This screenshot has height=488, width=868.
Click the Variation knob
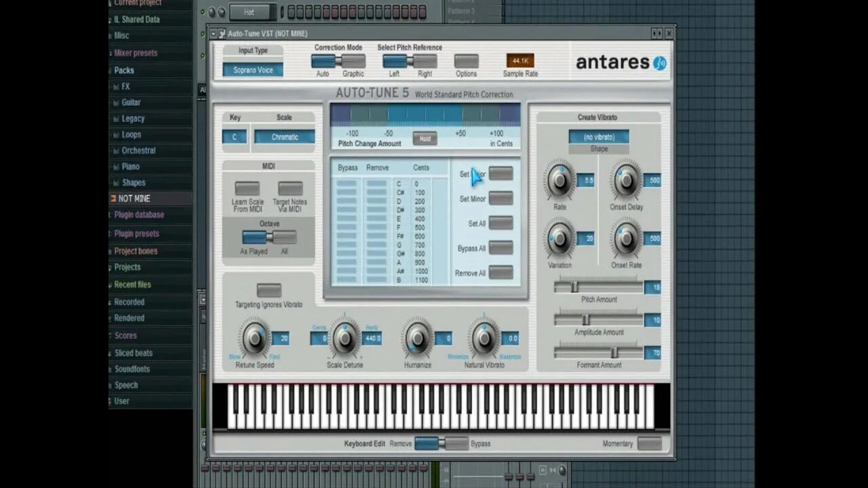pos(559,238)
